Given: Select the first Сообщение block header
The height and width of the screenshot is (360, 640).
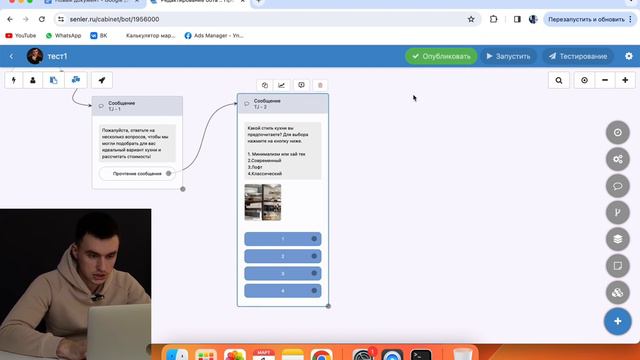Looking at the screenshot, I should click(137, 106).
